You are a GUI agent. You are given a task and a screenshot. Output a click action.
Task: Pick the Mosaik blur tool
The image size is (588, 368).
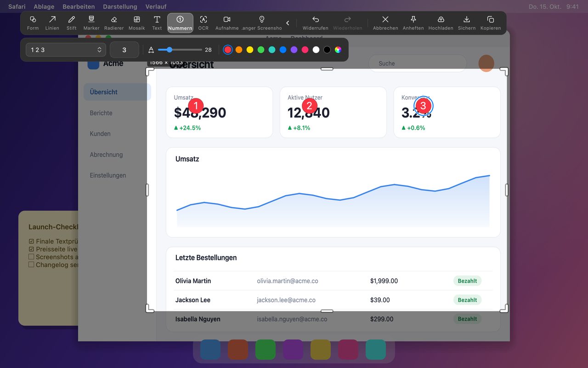pyautogui.click(x=137, y=23)
